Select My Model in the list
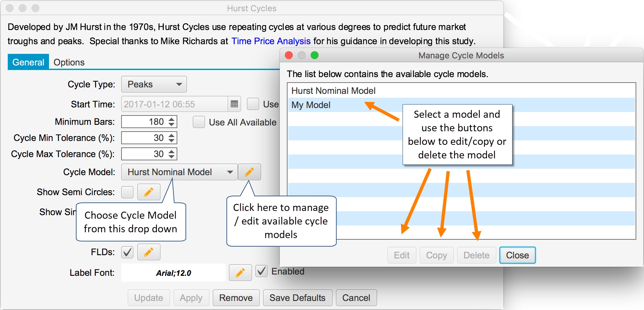The height and width of the screenshot is (310, 644). [462, 105]
